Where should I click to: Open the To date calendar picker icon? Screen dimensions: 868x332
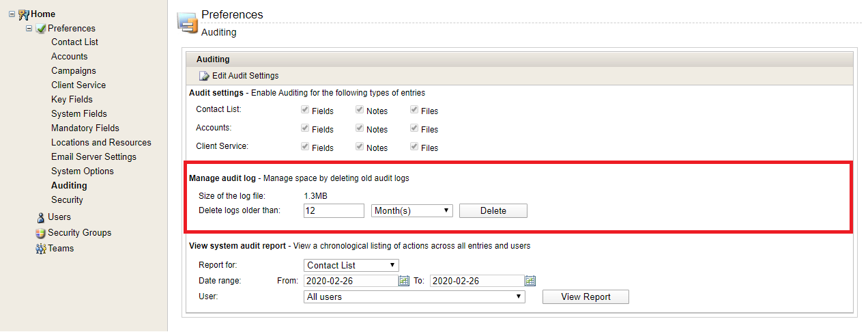530,281
